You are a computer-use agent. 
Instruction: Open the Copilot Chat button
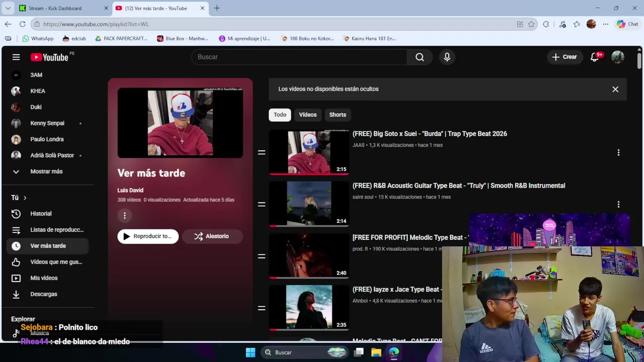point(627,24)
